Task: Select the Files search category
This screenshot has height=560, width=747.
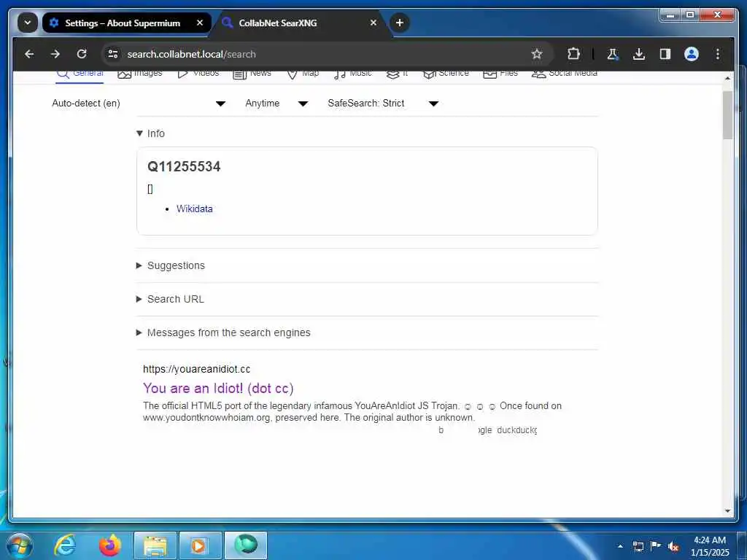Action: [x=500, y=74]
